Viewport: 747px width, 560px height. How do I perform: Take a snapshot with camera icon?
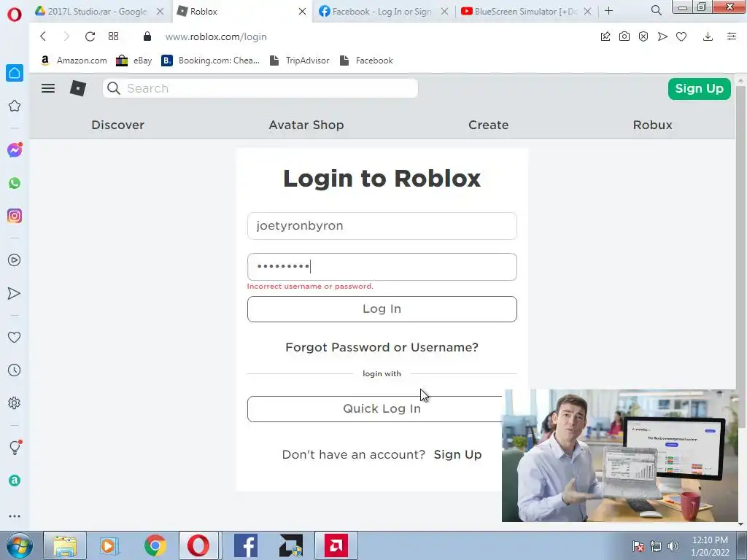pyautogui.click(x=624, y=36)
